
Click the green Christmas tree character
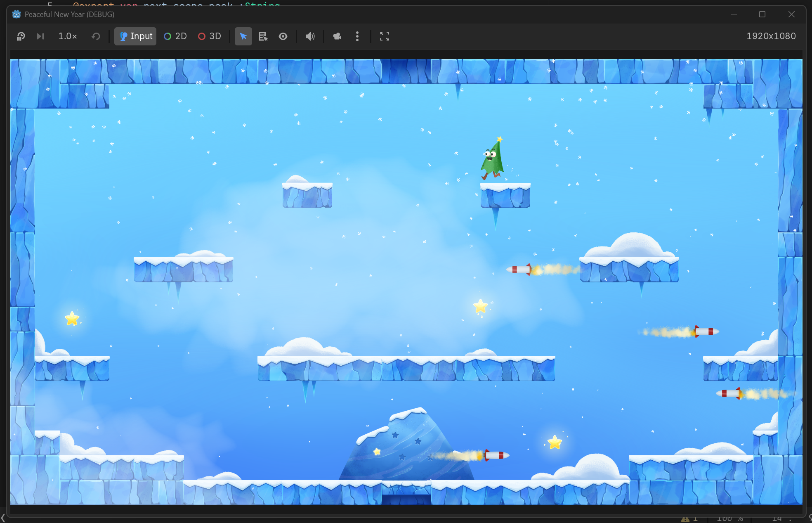click(492, 161)
